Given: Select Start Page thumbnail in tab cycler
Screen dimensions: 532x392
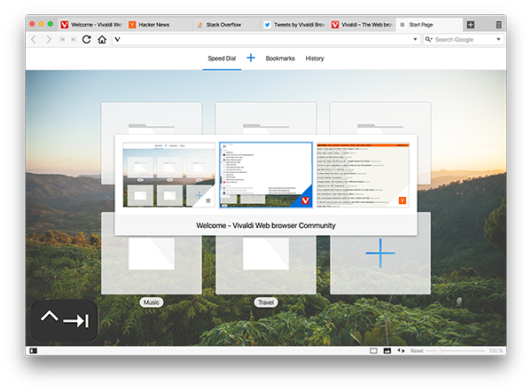Looking at the screenshot, I should 169,175.
